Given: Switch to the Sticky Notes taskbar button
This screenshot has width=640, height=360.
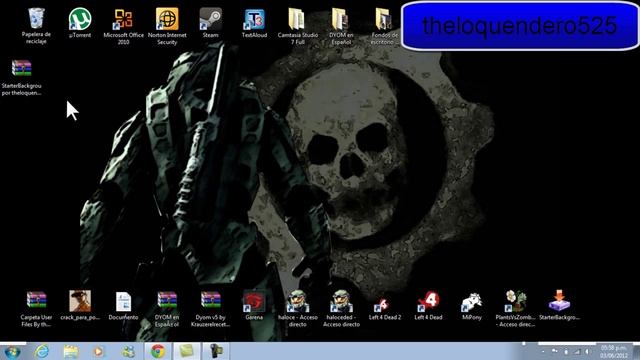Looking at the screenshot, I should point(187,351).
